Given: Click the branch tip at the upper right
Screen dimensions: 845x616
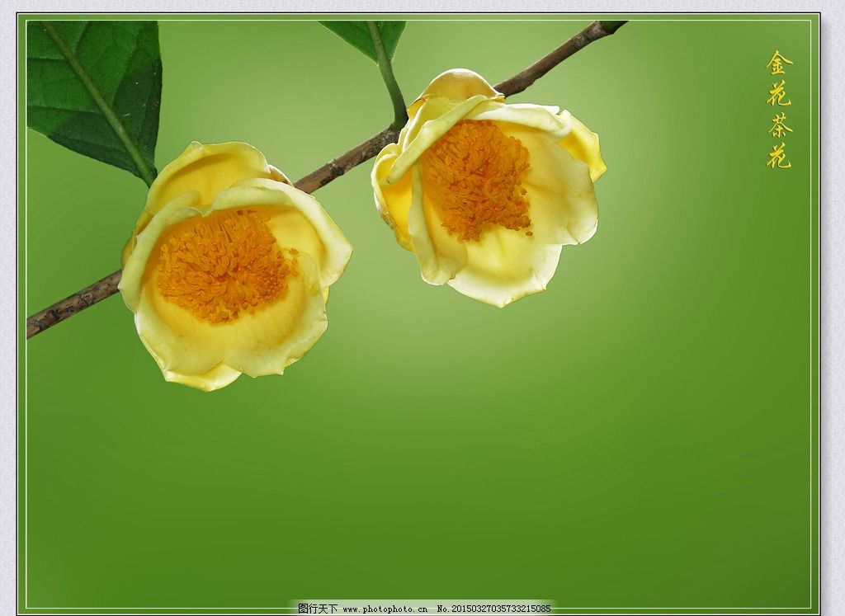Looking at the screenshot, I should tap(602, 30).
